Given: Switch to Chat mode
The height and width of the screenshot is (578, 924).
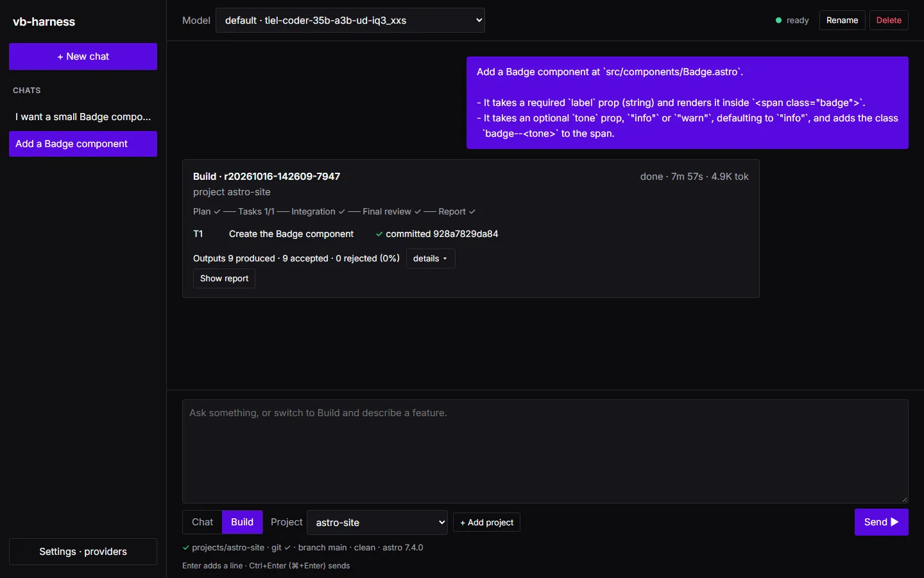Looking at the screenshot, I should [202, 522].
